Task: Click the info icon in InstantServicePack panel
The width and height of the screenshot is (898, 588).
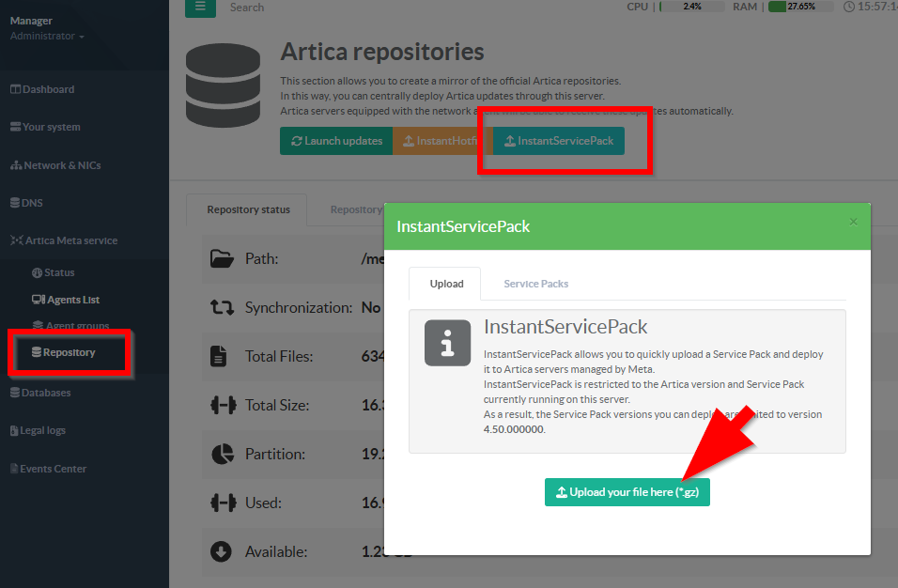Action: click(447, 342)
